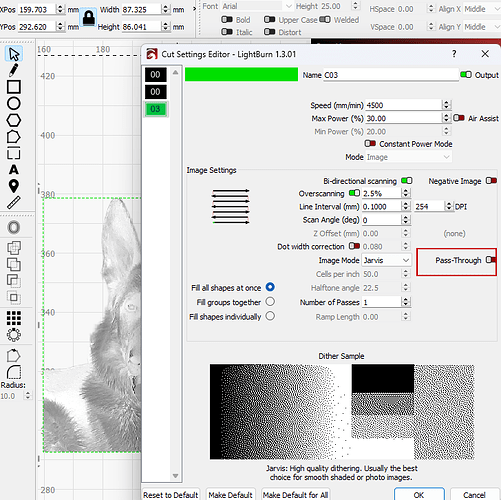This screenshot has height=500, width=501.
Task: Choose the Rectangle tool
Action: (14, 87)
